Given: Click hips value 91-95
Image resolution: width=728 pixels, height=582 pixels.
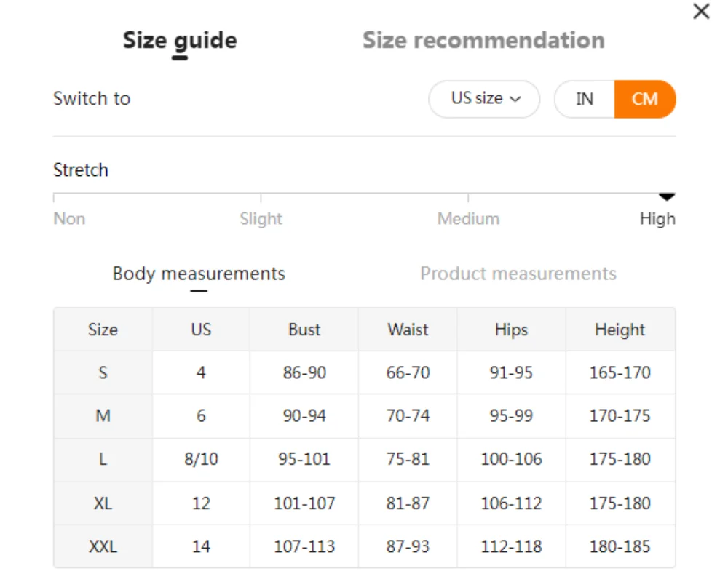Looking at the screenshot, I should 511,372.
